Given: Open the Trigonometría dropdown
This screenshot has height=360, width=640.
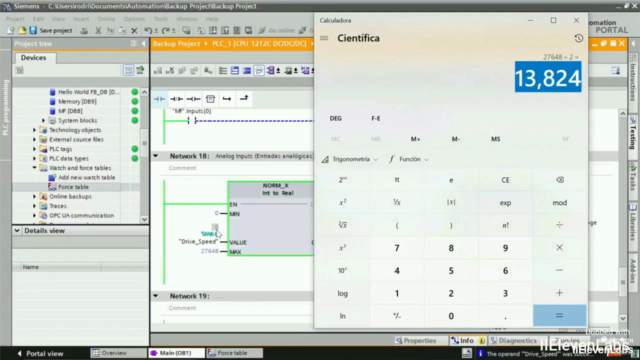Looking at the screenshot, I should click(350, 159).
